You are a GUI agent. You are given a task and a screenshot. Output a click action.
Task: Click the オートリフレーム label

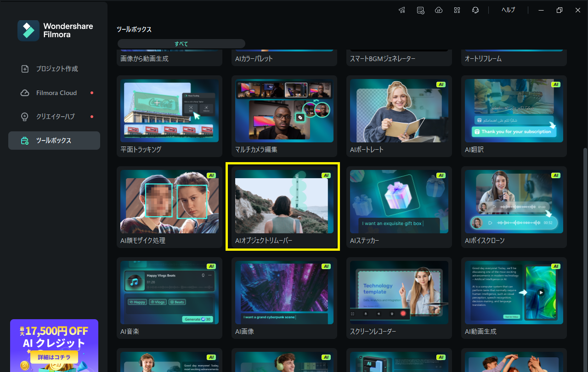pos(483,59)
